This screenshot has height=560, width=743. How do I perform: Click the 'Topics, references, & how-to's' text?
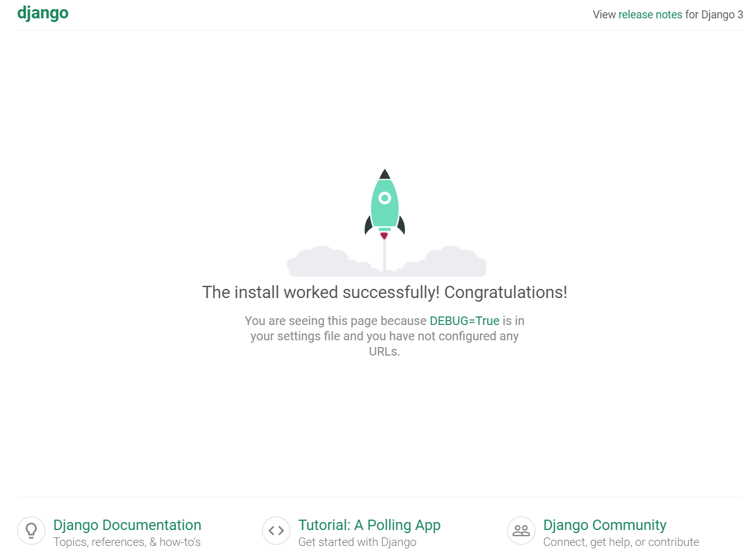pyautogui.click(x=127, y=542)
